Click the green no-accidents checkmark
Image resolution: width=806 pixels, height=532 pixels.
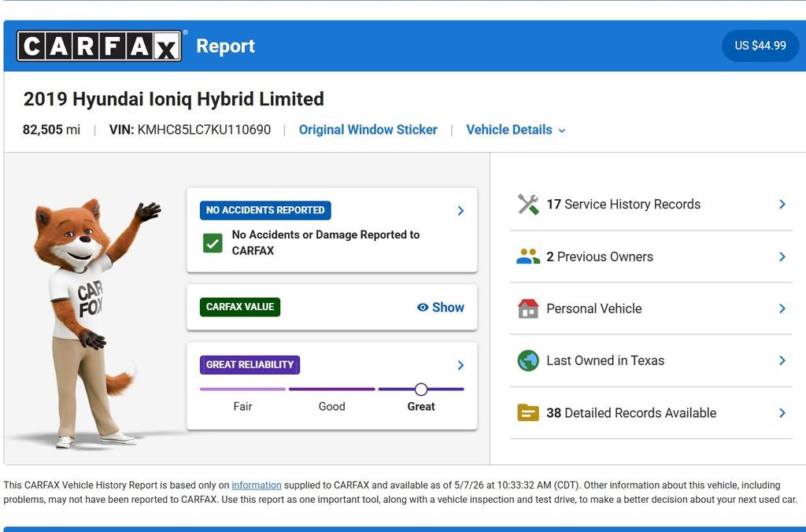coord(213,243)
